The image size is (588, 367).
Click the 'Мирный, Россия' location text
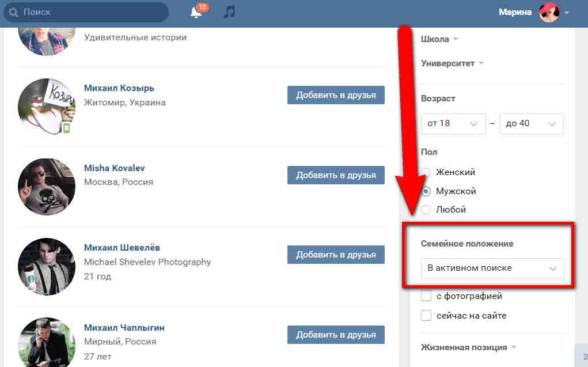tap(120, 342)
